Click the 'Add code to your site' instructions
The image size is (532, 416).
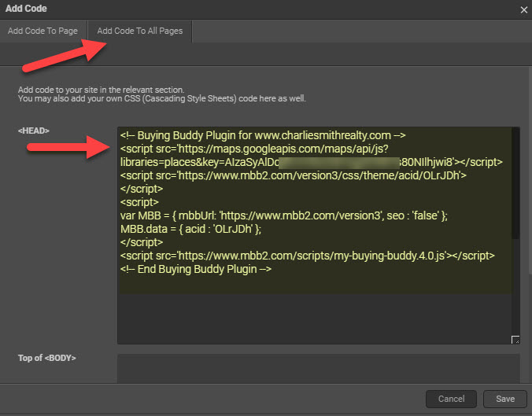coord(162,94)
